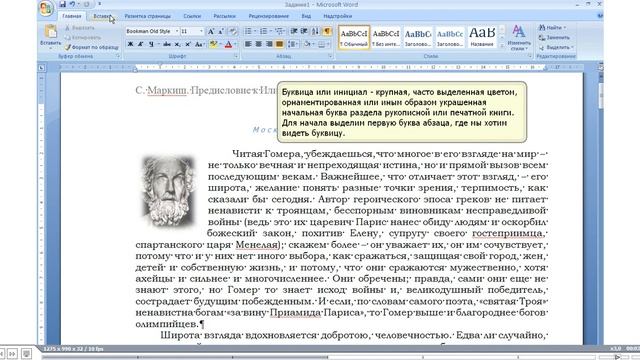640x360 pixels.
Task: Click Найти (Find) button
Action: coord(553,27)
